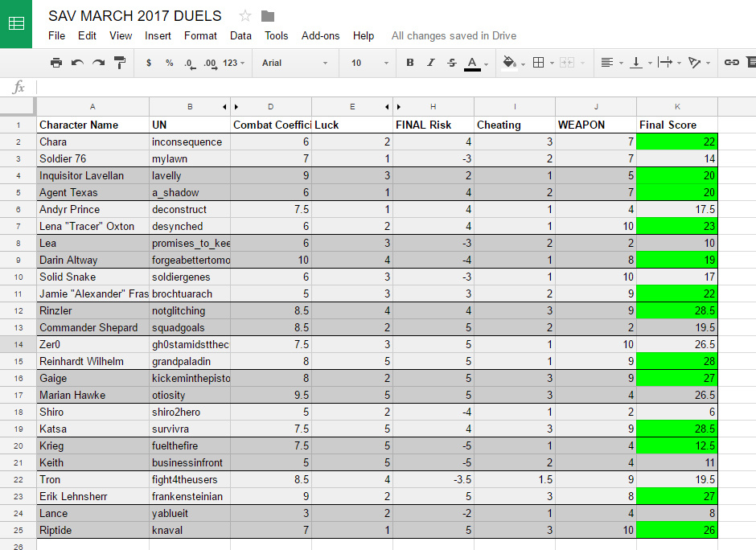Select Tron's -3.5 FINAL Risk cell
This screenshot has height=550, width=756.
point(433,479)
